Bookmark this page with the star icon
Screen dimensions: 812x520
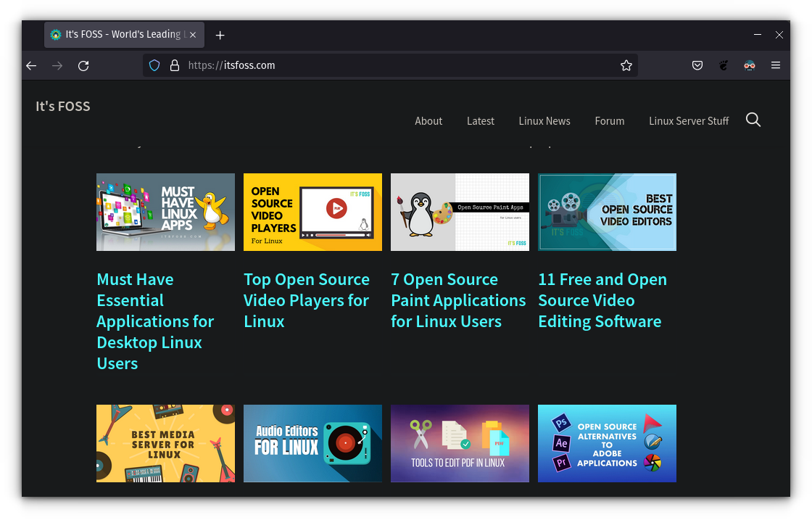626,65
